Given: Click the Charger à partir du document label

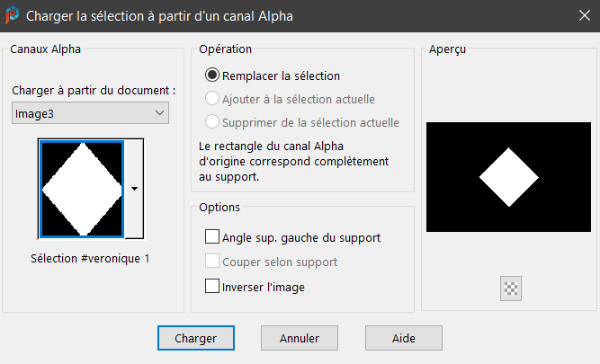Looking at the screenshot, I should [94, 91].
